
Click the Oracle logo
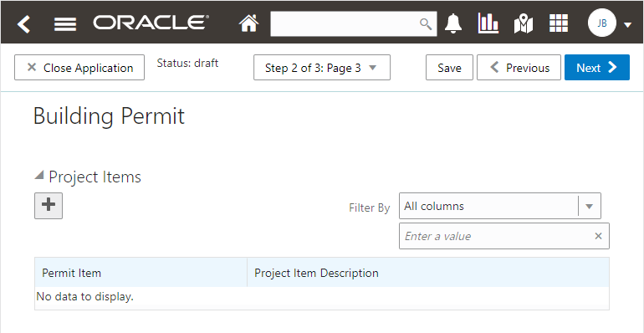tap(151, 23)
